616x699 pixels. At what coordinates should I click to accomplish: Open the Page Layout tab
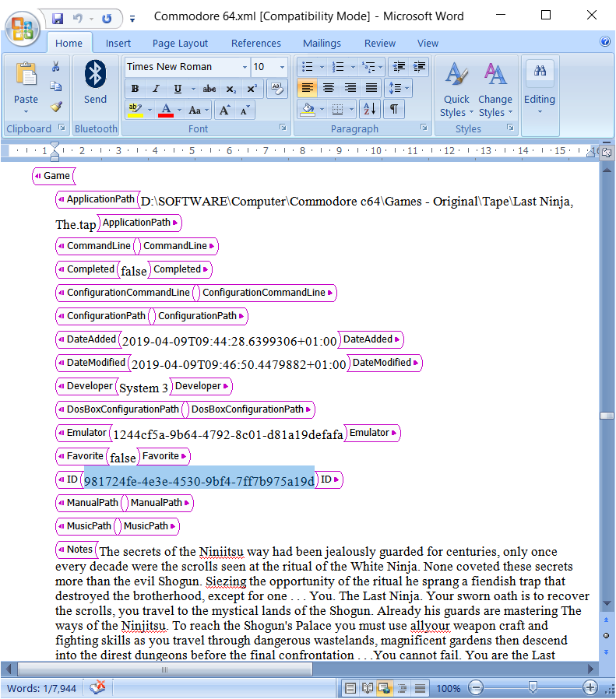coord(180,43)
